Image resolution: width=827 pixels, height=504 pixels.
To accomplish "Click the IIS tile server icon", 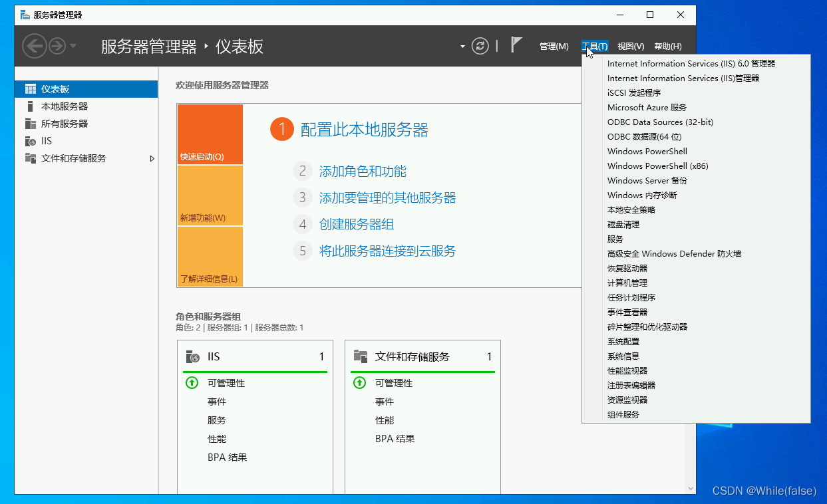I will coord(193,357).
